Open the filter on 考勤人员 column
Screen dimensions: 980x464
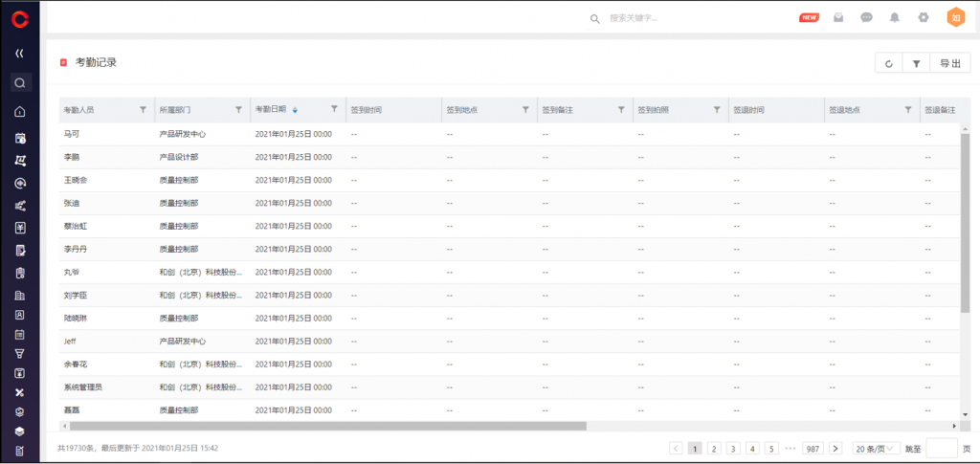click(x=143, y=110)
